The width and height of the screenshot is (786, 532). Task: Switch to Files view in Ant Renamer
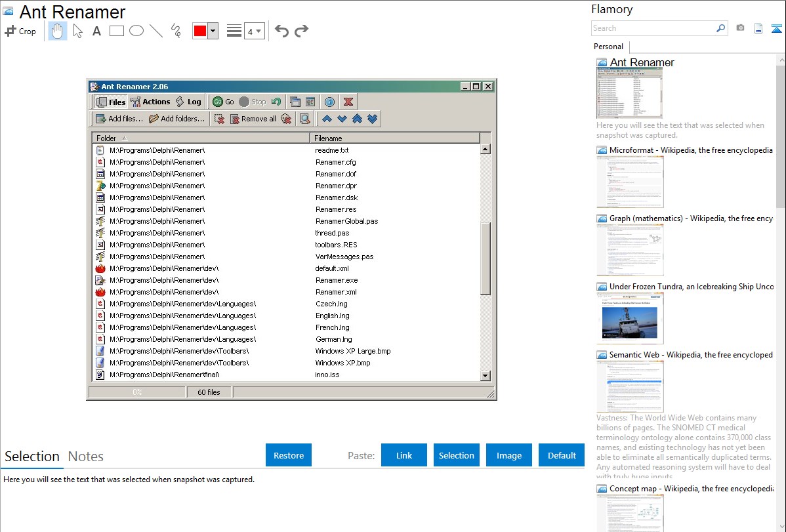[111, 102]
